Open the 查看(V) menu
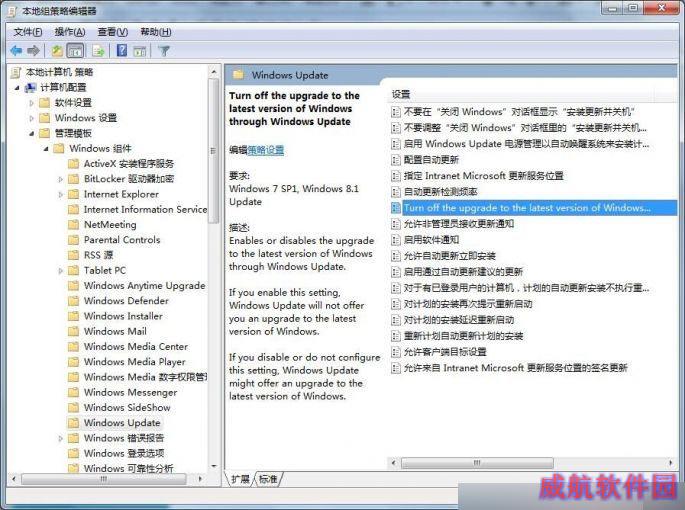This screenshot has width=685, height=510. coord(113,32)
